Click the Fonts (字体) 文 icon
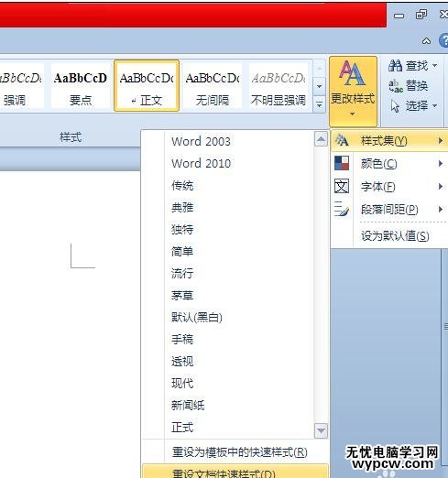The width and height of the screenshot is (448, 478). pos(342,186)
